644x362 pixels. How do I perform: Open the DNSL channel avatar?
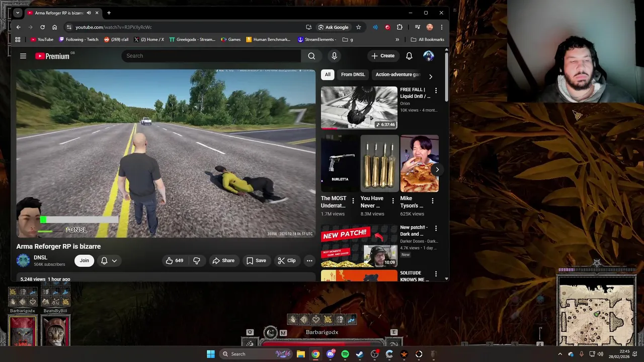tap(23, 260)
